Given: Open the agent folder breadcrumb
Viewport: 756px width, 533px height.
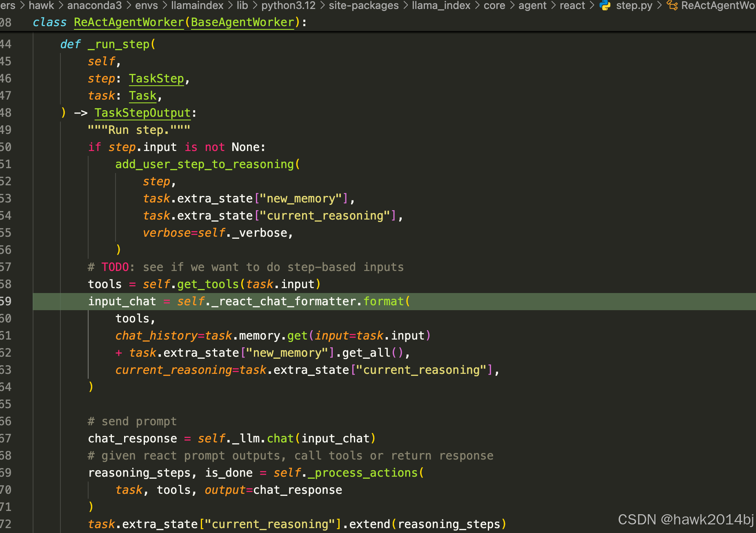Looking at the screenshot, I should (x=532, y=5).
